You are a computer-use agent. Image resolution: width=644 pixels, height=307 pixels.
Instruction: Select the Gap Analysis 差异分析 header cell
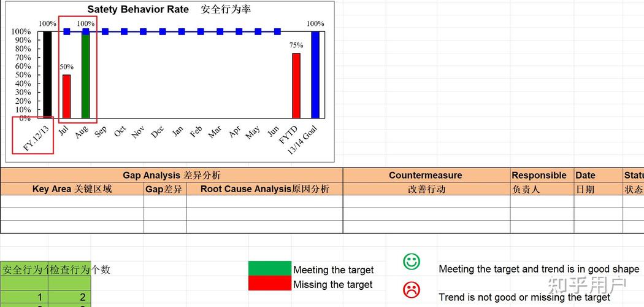click(x=172, y=175)
